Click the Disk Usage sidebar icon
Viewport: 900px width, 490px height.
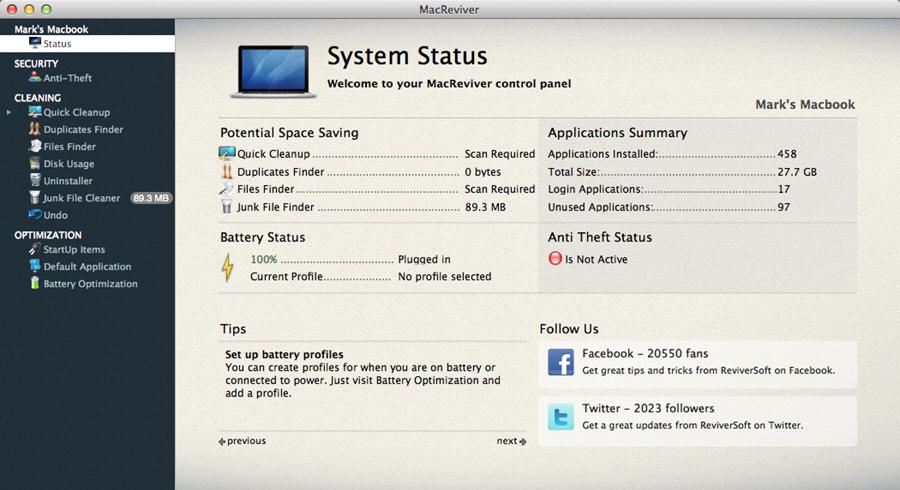point(35,164)
